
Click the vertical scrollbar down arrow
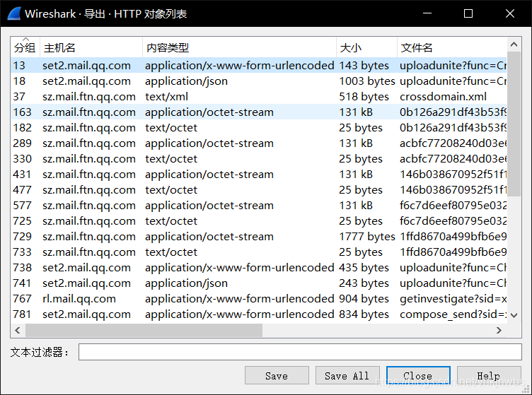coord(514,316)
